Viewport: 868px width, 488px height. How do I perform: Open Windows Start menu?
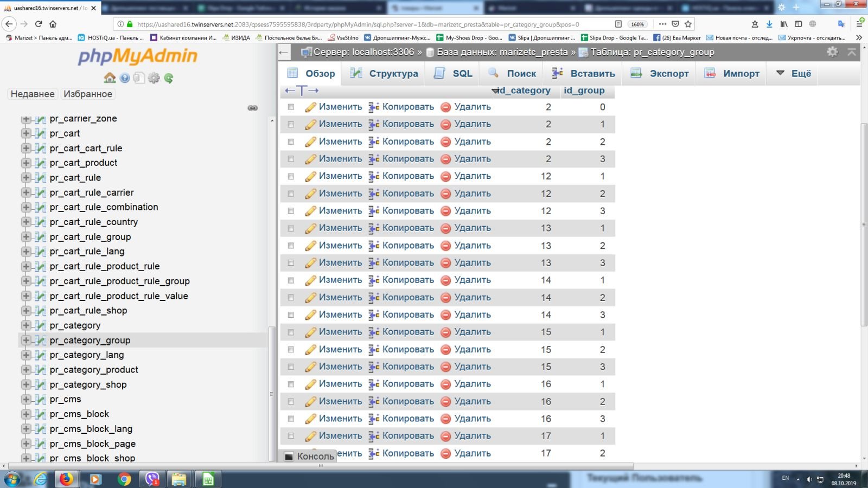(12, 479)
